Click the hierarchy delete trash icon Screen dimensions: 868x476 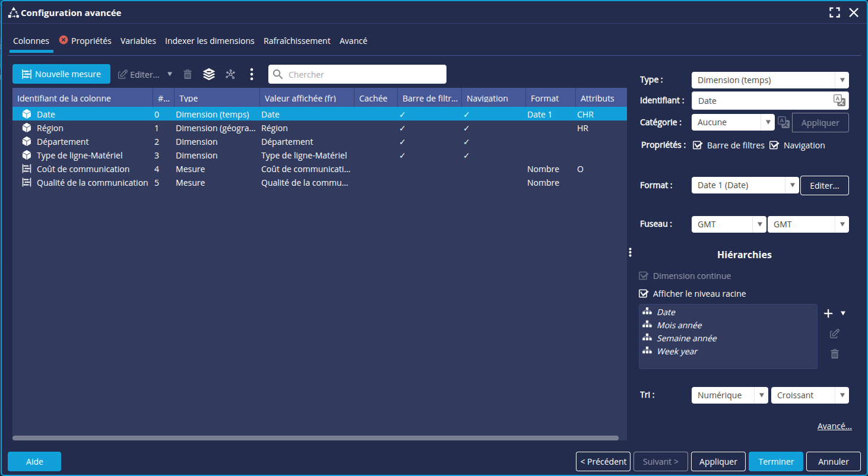(834, 354)
